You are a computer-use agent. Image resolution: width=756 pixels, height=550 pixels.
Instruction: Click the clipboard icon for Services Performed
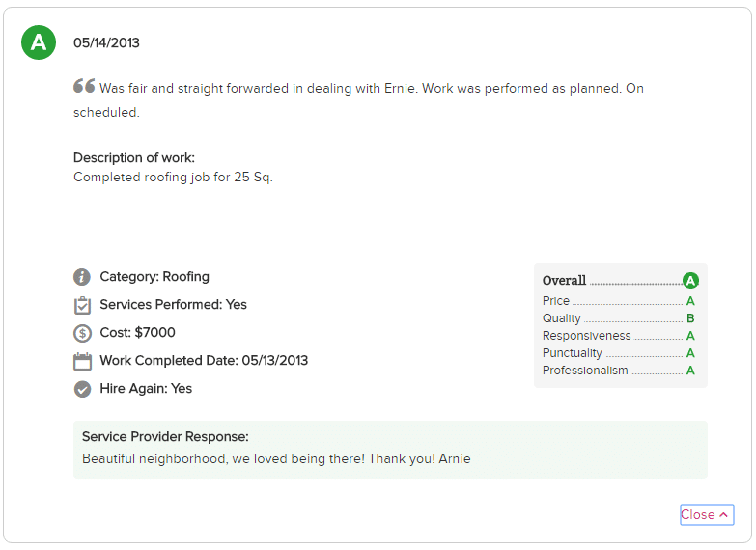(x=82, y=305)
